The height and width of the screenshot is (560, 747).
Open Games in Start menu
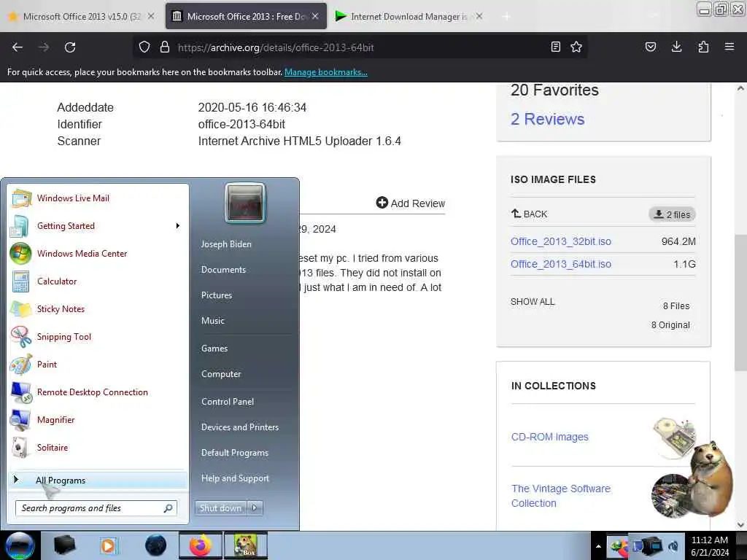[214, 349]
